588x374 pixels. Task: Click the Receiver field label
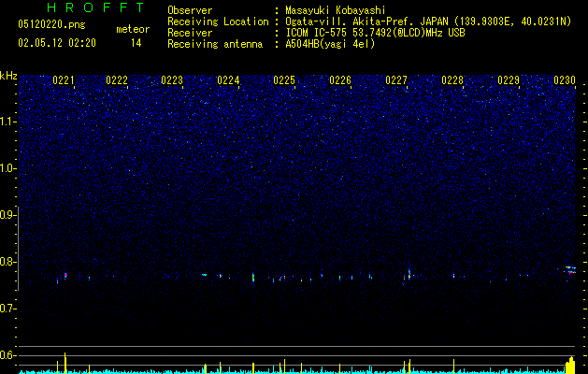click(x=190, y=33)
